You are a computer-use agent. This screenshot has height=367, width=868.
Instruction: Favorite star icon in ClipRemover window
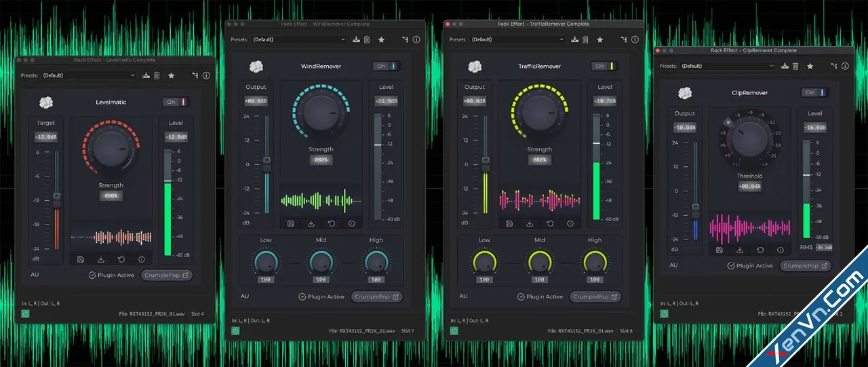click(810, 66)
